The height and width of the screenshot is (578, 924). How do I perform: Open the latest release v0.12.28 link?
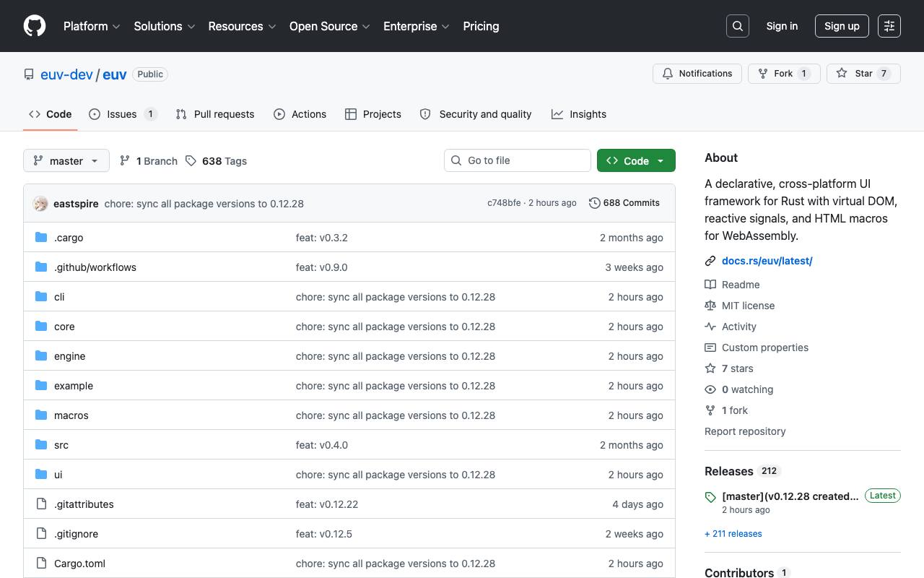coord(790,496)
